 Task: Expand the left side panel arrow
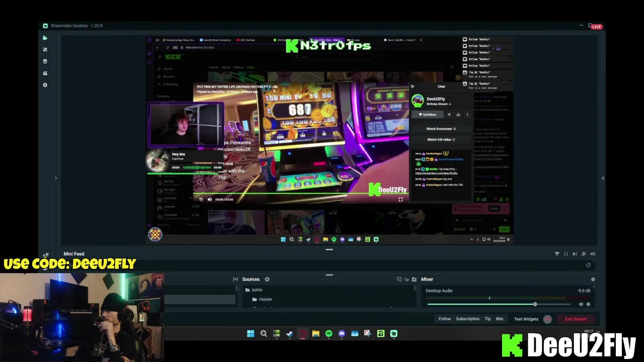click(x=56, y=178)
